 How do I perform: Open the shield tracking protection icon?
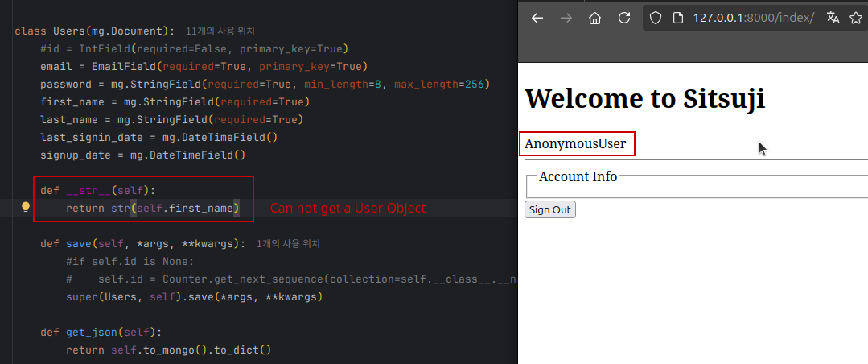tap(656, 18)
